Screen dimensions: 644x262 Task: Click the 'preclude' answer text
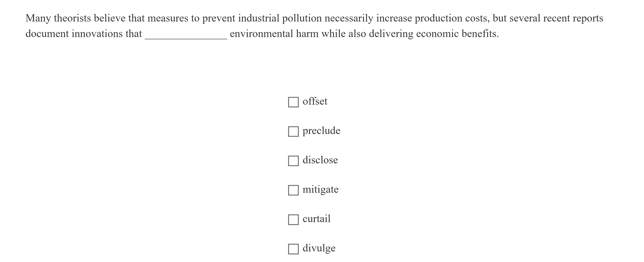[321, 131]
